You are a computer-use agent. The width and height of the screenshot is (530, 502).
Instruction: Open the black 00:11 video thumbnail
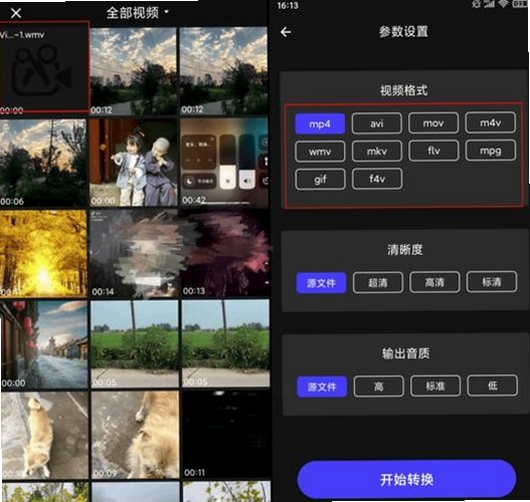(226, 435)
